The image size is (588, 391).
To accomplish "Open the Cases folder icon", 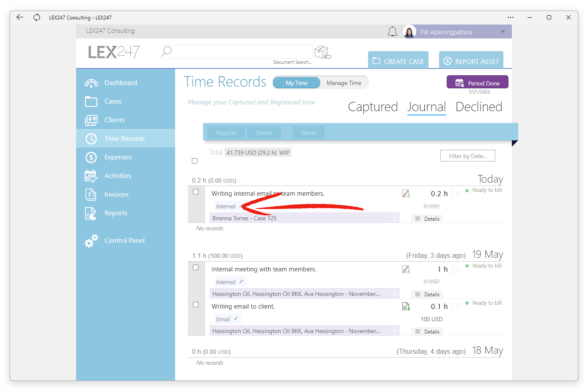I will (x=91, y=101).
